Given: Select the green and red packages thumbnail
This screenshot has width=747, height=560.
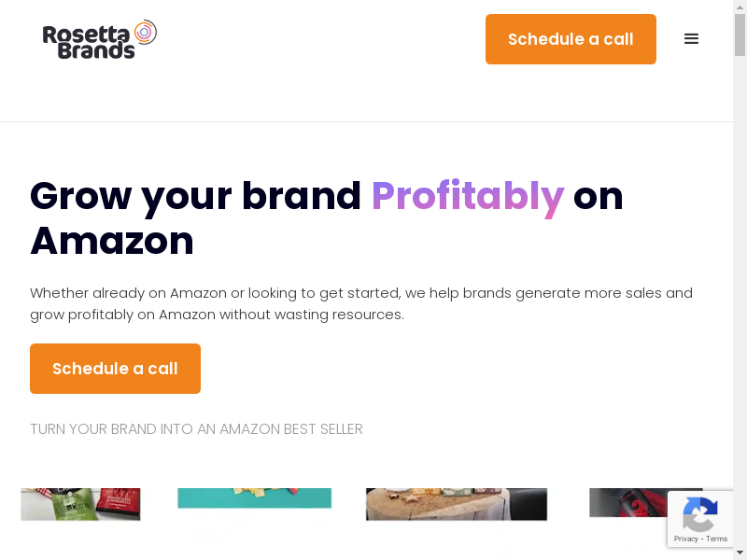Looking at the screenshot, I should point(80,504).
